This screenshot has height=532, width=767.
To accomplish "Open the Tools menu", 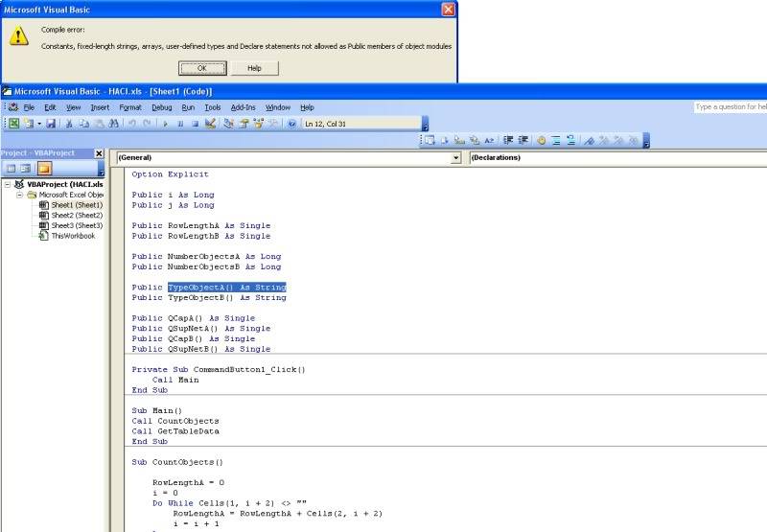I will tap(212, 107).
